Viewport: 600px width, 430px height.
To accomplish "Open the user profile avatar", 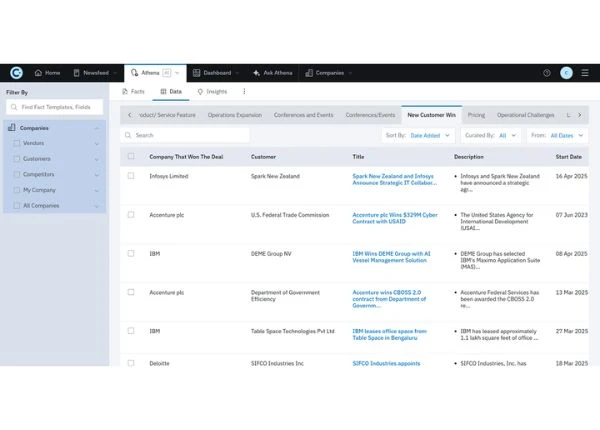I will 566,73.
